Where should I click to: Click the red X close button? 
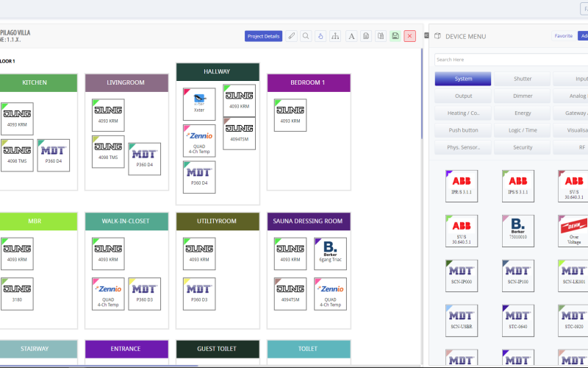tap(410, 36)
